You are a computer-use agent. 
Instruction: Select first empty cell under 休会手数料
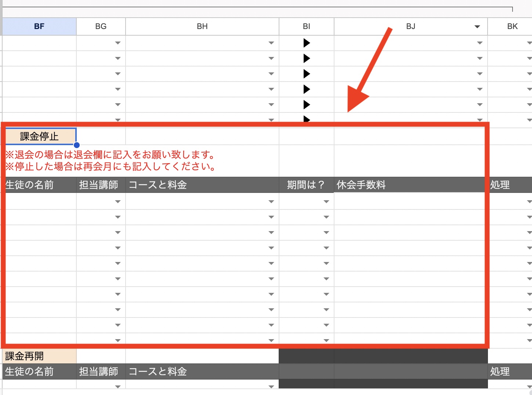click(x=409, y=202)
